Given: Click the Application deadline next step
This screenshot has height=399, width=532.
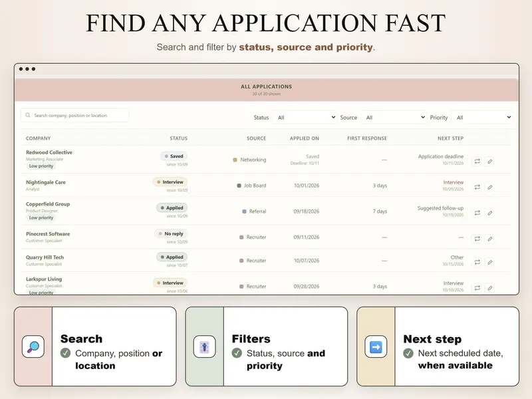Looking at the screenshot, I should [x=441, y=156].
